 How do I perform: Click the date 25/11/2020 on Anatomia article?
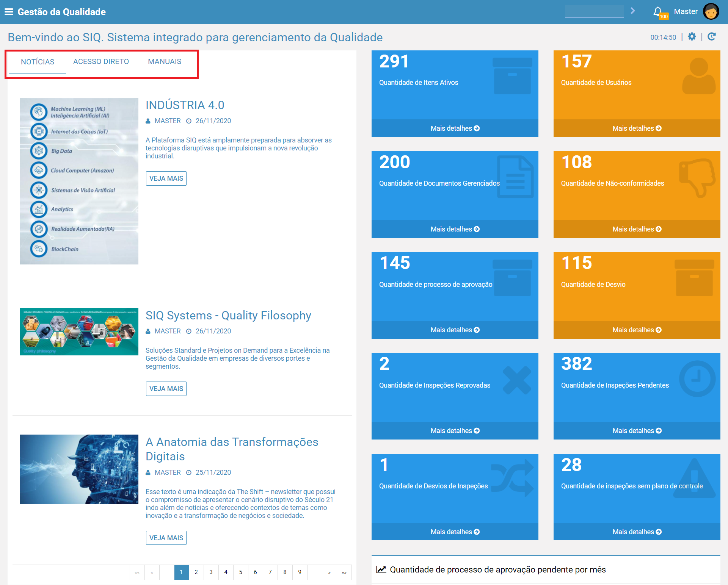213,472
